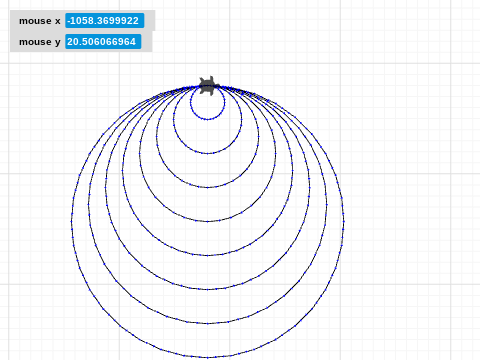The image size is (480, 360).
Task: Click the mouse x value -1058.3699922
Action: tap(105, 21)
